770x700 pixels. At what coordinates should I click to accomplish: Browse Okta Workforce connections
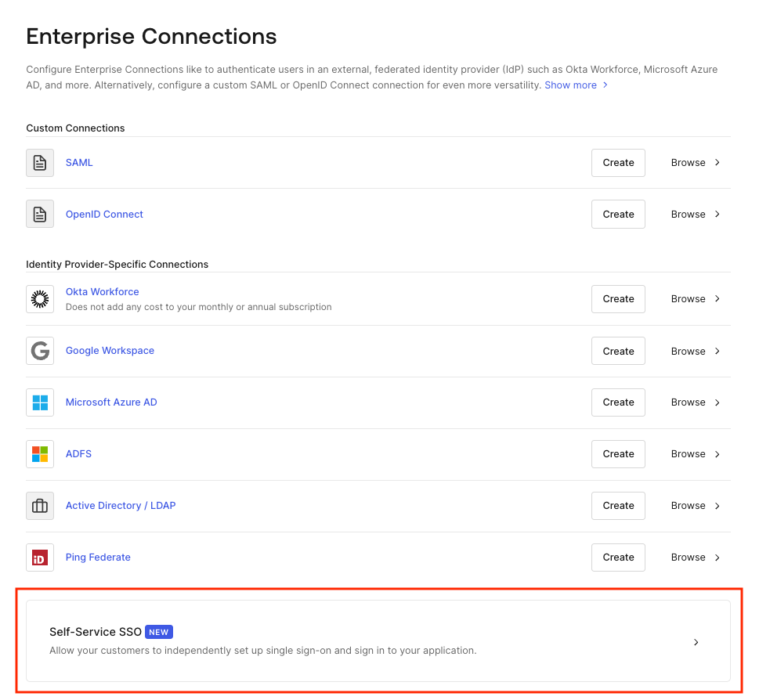(x=696, y=299)
